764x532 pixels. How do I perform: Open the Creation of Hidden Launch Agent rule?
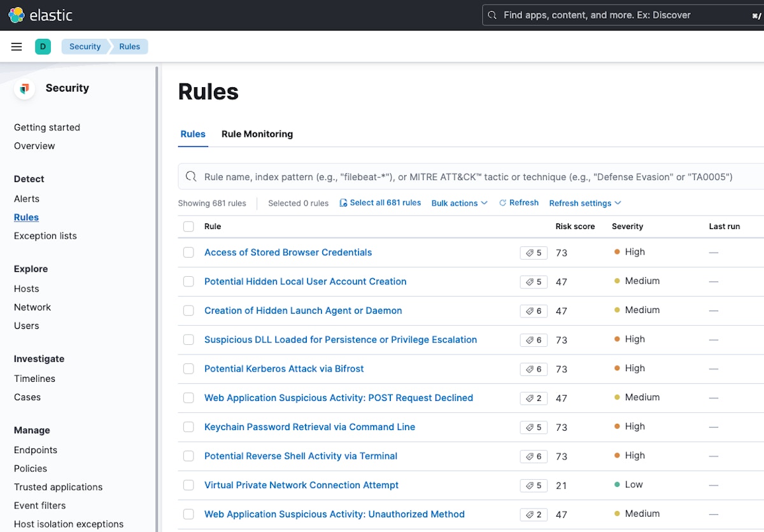303,311
